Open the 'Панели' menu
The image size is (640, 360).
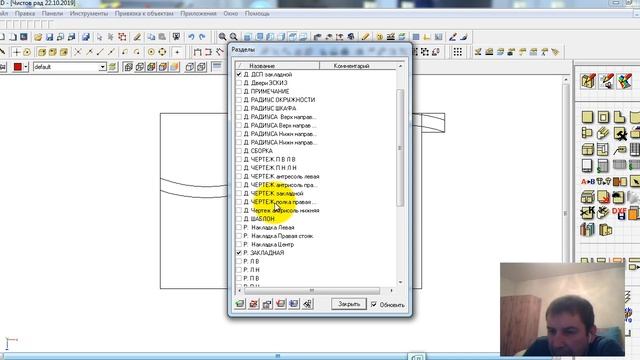point(52,13)
